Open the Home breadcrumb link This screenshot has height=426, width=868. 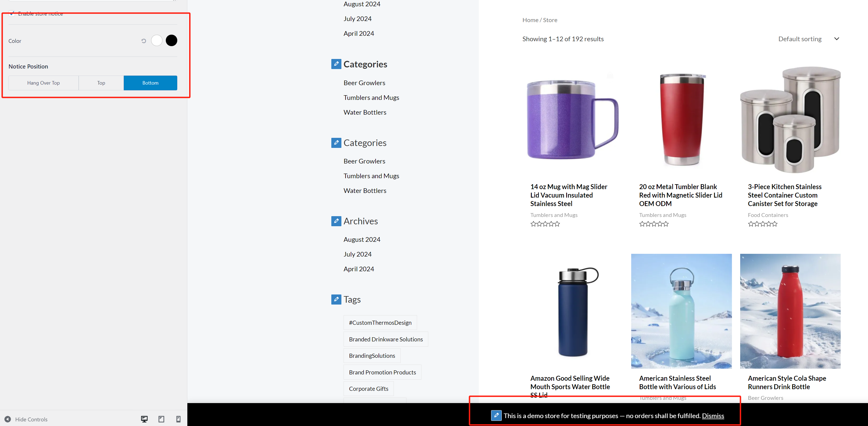(x=530, y=20)
